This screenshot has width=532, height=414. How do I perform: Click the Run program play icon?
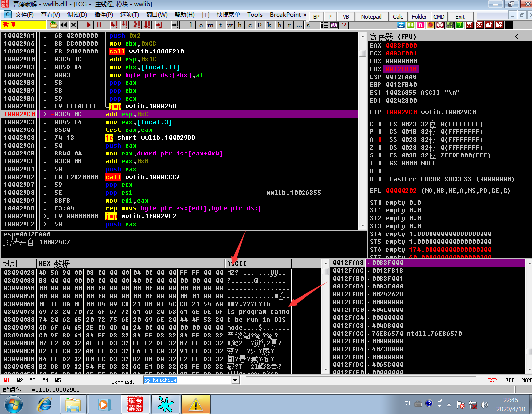[x=89, y=25]
